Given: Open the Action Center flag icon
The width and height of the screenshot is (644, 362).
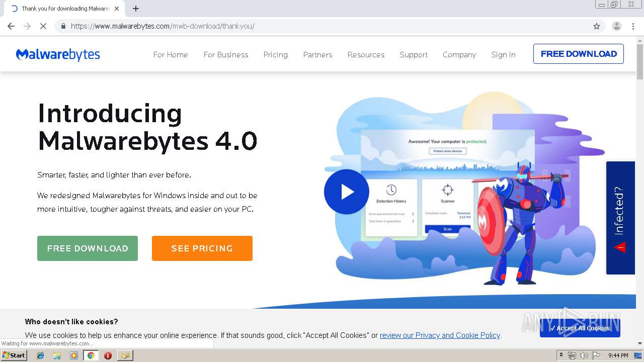Looking at the screenshot, I should point(596,355).
